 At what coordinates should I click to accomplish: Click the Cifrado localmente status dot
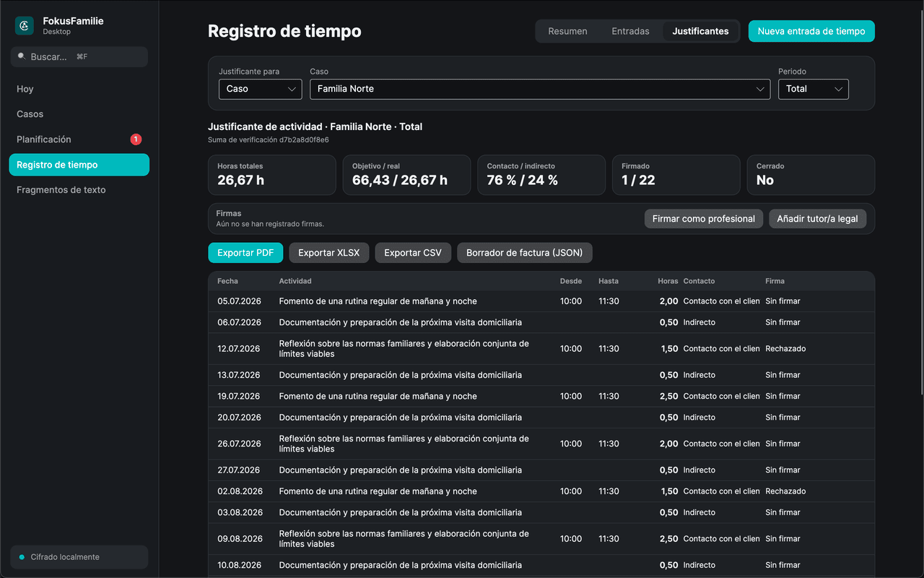pos(22,557)
